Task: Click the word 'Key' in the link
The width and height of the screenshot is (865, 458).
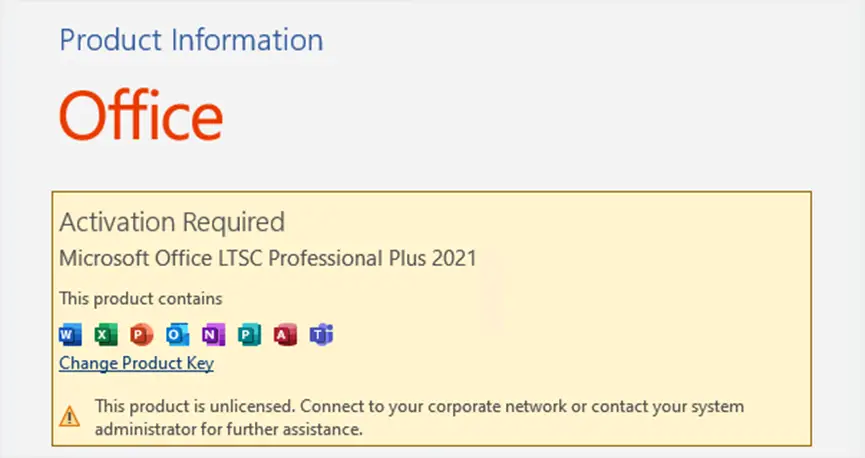Action: pyautogui.click(x=200, y=364)
